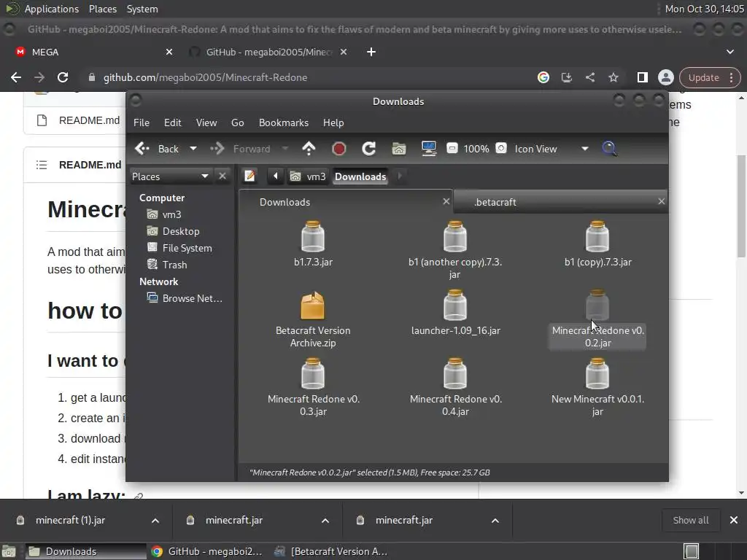Switch to Betacraft Version Archive taskbar window
The height and width of the screenshot is (560, 747).
click(333, 551)
